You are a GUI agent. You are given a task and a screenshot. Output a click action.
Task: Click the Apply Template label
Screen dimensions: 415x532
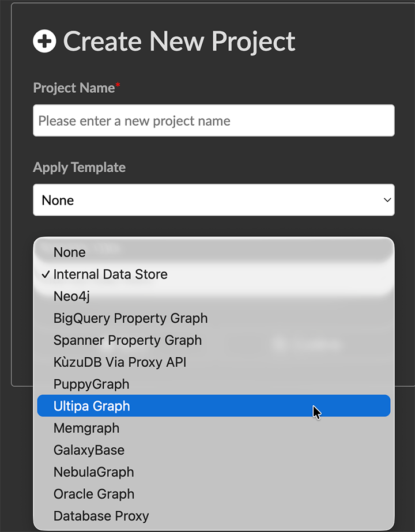point(79,167)
